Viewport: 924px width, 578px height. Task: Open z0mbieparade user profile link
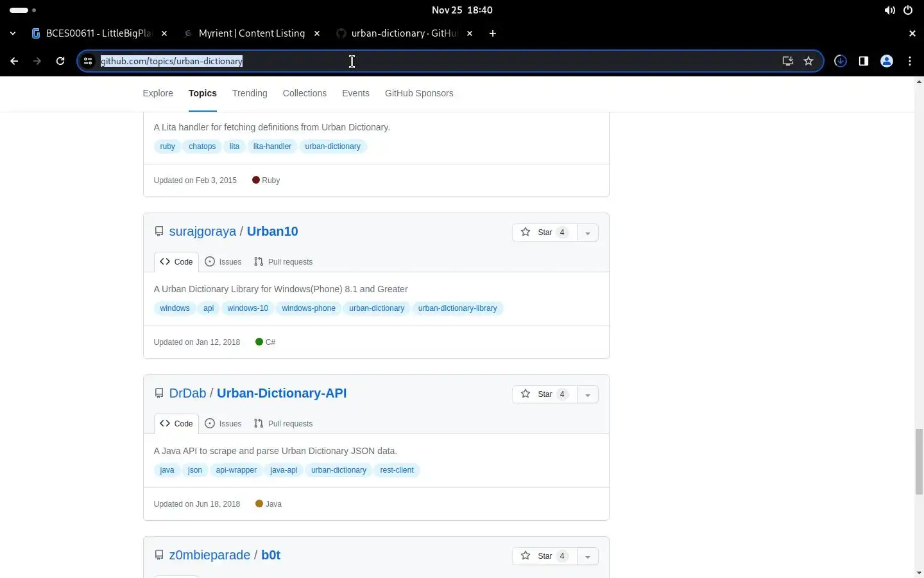[x=210, y=555]
